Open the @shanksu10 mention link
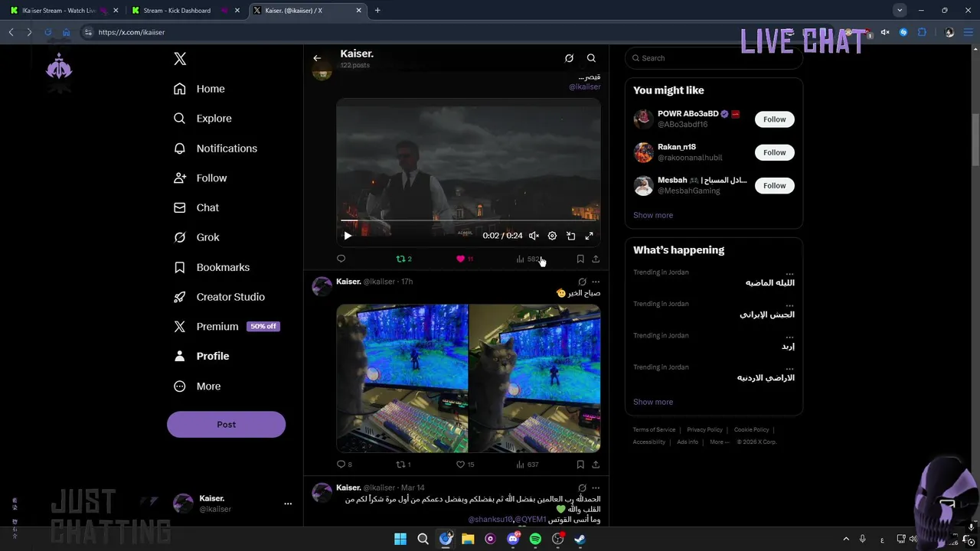The image size is (980, 551). click(489, 520)
